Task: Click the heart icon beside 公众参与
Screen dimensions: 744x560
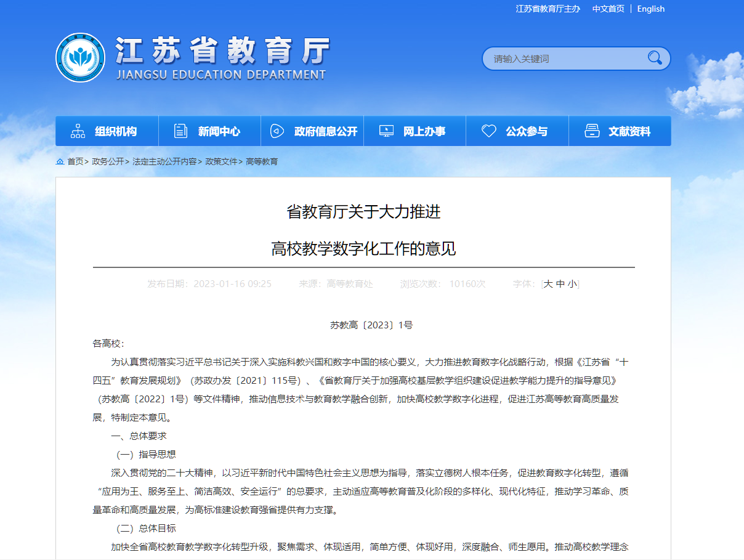Action: coord(488,131)
